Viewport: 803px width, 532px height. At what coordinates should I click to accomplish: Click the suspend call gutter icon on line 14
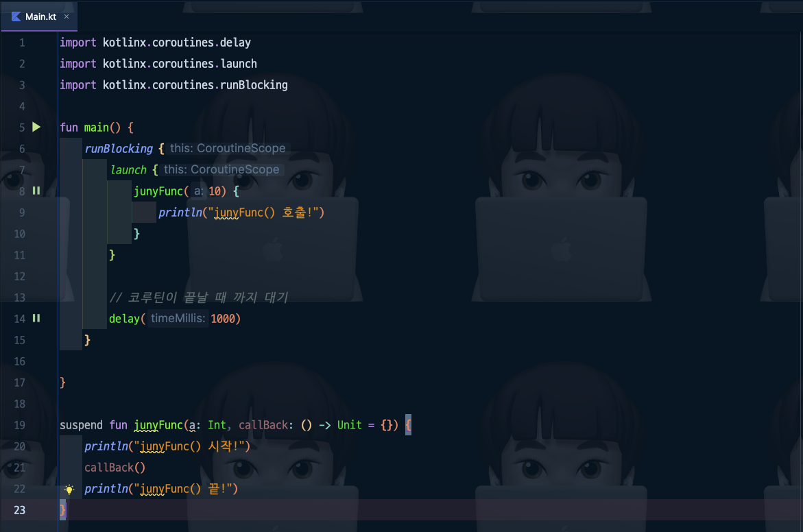(x=36, y=318)
